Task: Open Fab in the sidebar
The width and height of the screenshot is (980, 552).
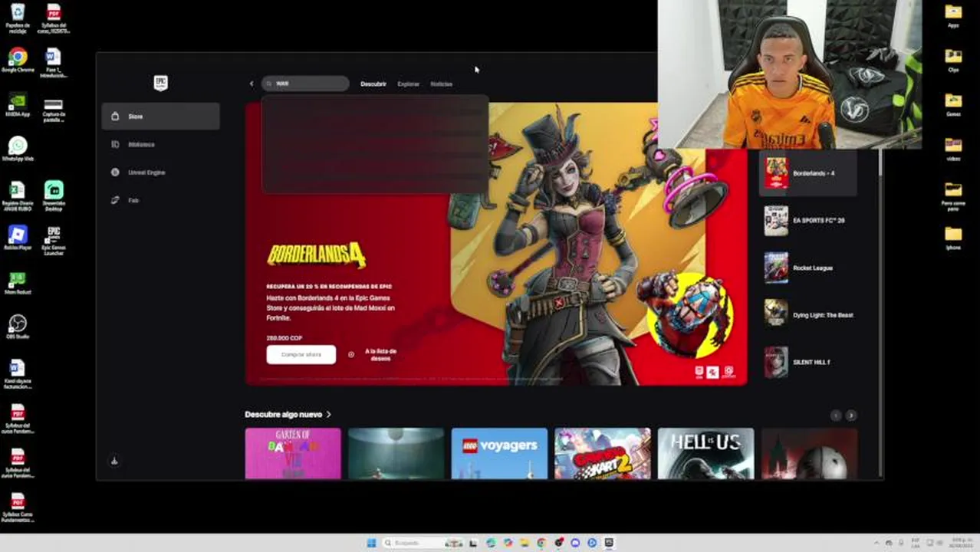Action: coord(160,200)
